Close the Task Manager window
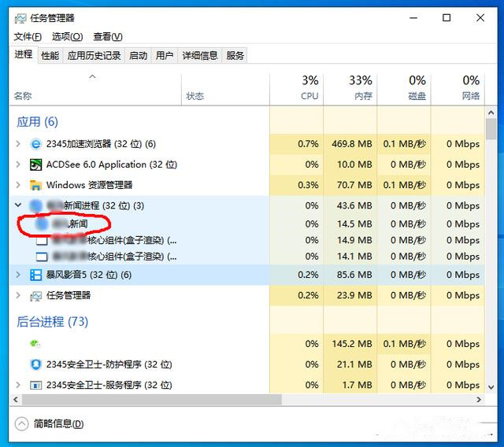This screenshot has width=504, height=447. (480, 18)
